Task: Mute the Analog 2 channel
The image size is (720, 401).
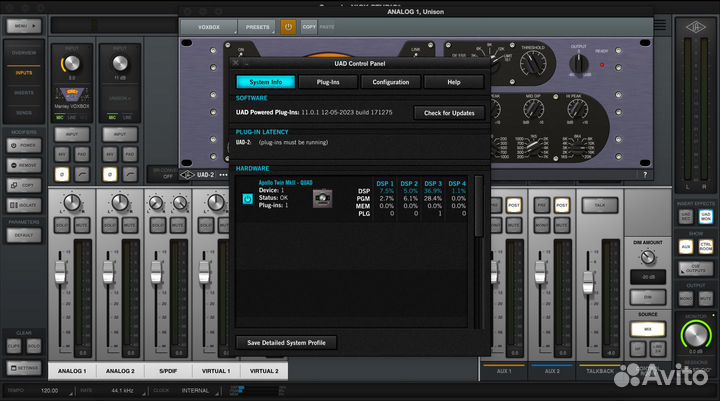Action: click(130, 226)
